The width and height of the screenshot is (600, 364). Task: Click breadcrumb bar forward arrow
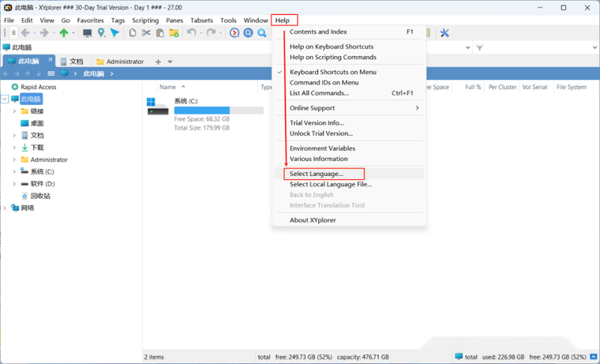click(x=17, y=73)
